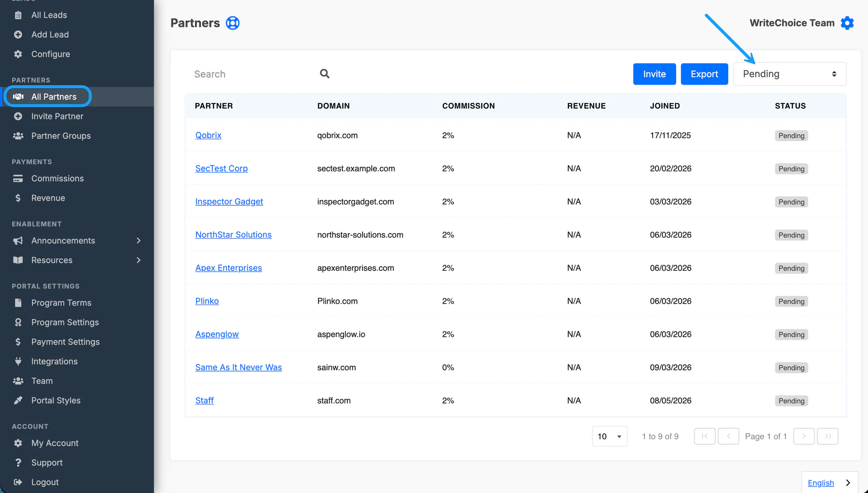Click the Portal Styles brush icon
The image size is (868, 493).
point(18,400)
